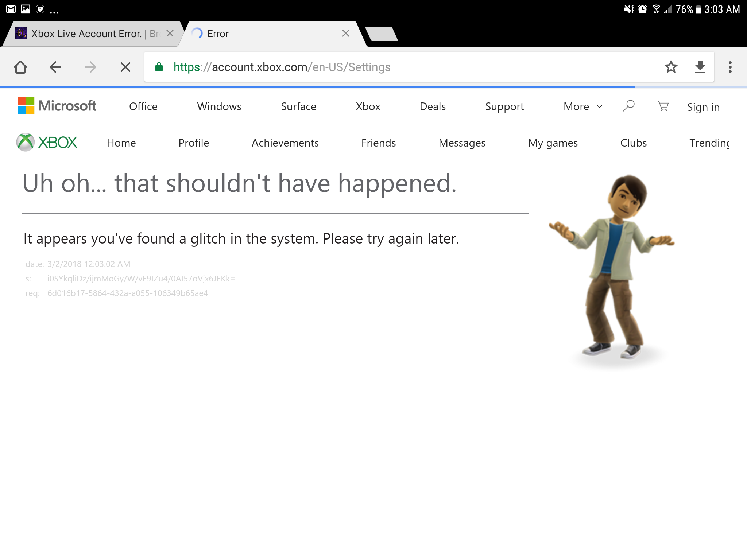The width and height of the screenshot is (747, 560).
Task: Tap the battery status icon
Action: 698,9
